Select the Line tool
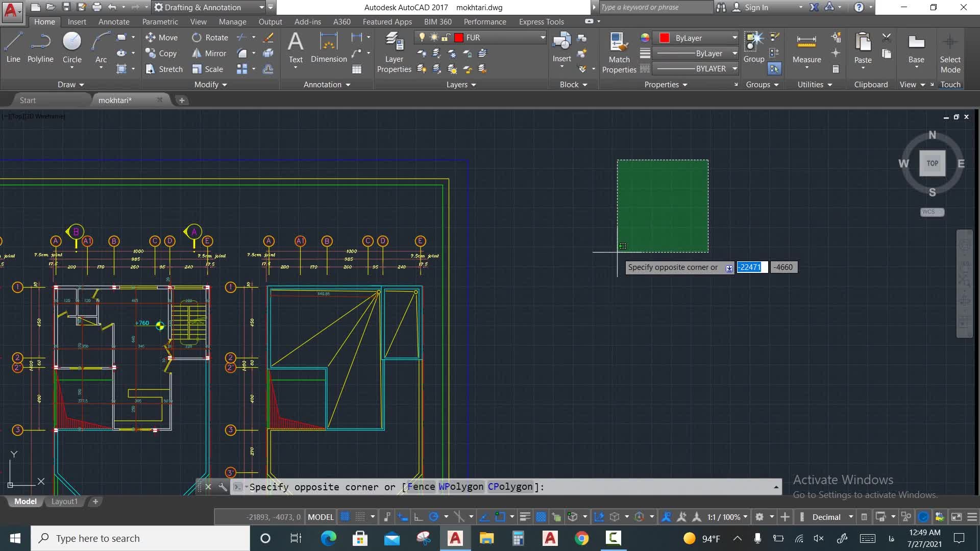 (13, 47)
